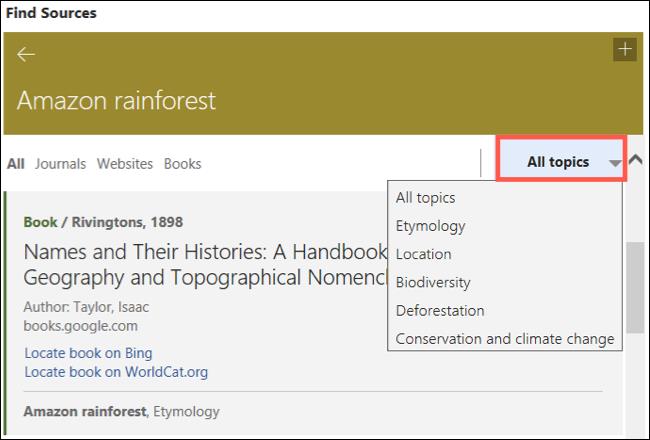Open the All topics dropdown
Viewport: 650px width, 440px height.
(558, 161)
